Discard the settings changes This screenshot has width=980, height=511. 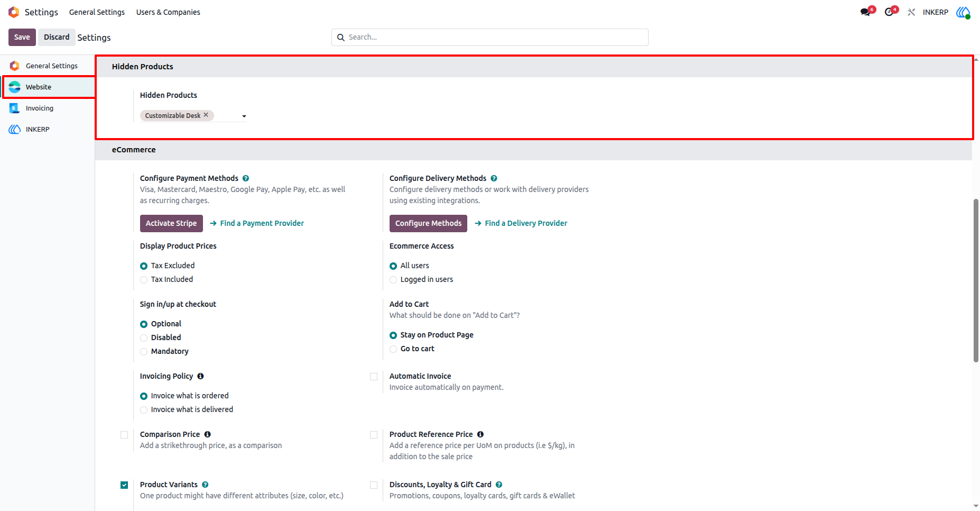57,37
